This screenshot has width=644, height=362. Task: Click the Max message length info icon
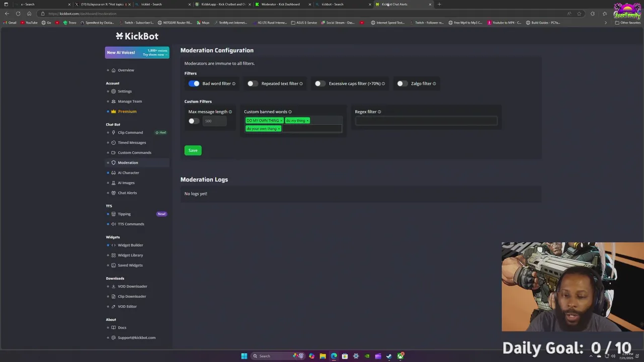tap(230, 112)
